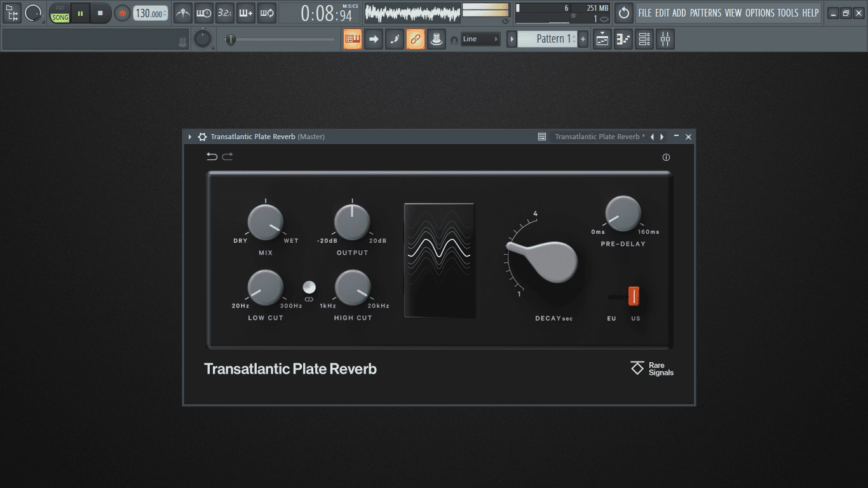Open the OPTIONS menu

pyautogui.click(x=760, y=13)
